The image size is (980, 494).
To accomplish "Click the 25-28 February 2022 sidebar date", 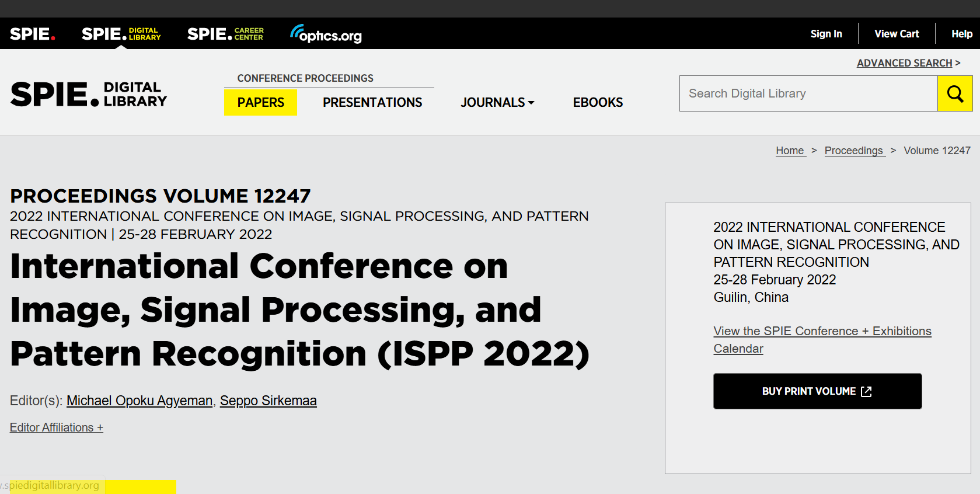I will point(775,280).
